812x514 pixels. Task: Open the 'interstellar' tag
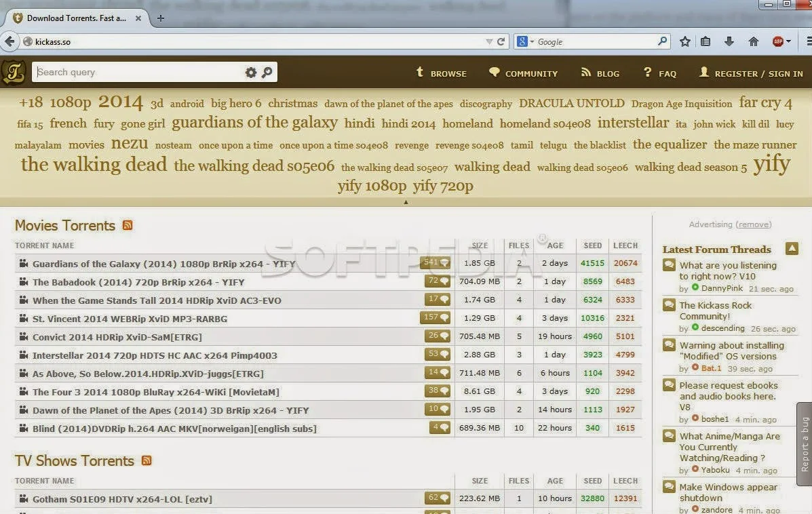[x=633, y=123]
